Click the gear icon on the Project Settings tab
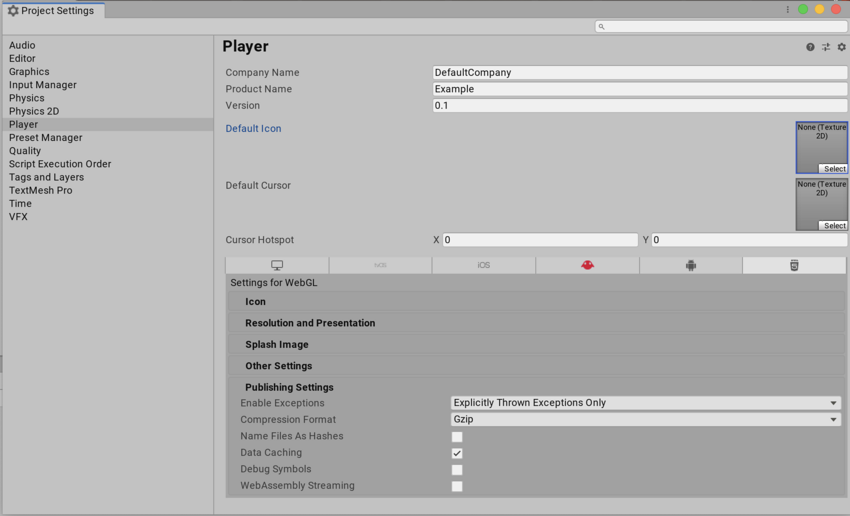 click(x=13, y=11)
